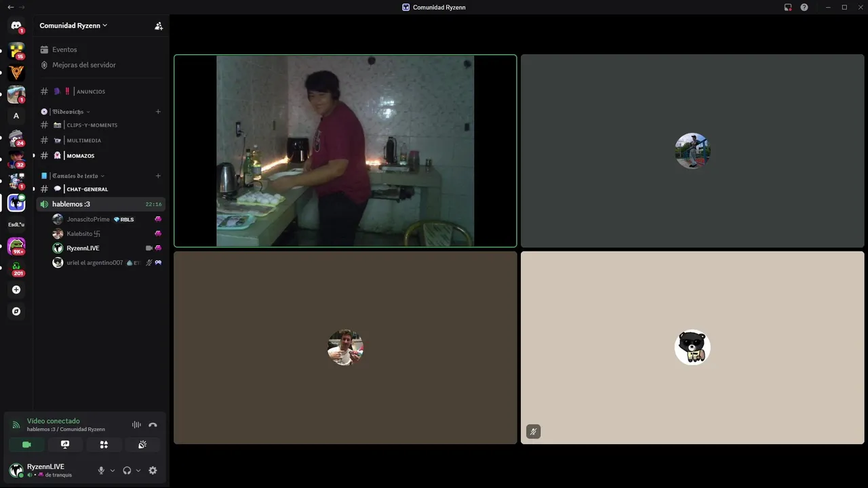Click the connection signal icon near Vídeo conectado

tap(16, 425)
